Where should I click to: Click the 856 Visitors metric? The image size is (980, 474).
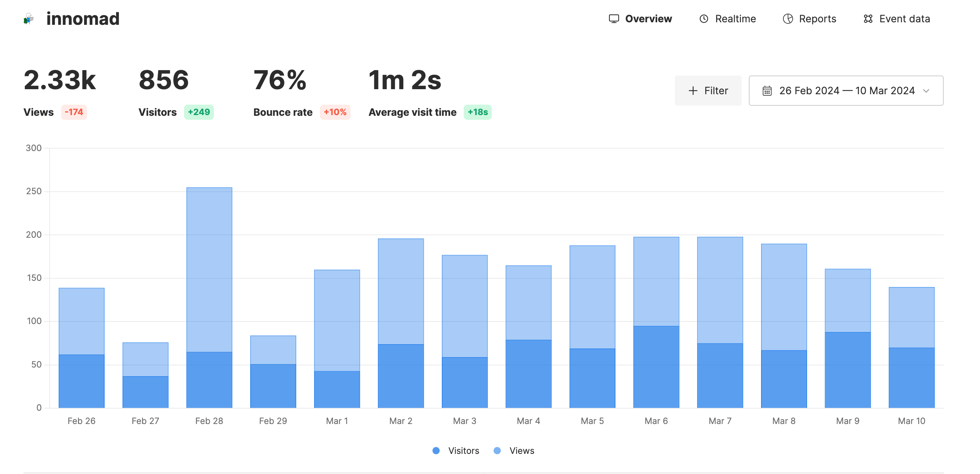pyautogui.click(x=164, y=80)
